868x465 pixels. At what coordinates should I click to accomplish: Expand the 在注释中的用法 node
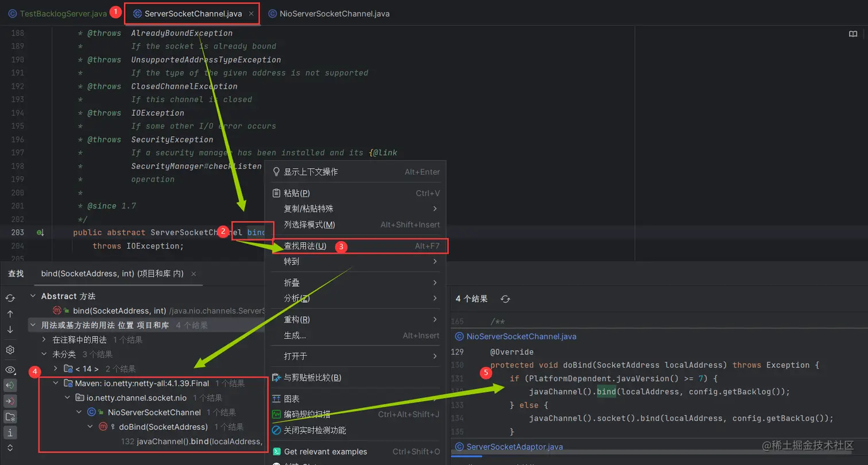[44, 340]
